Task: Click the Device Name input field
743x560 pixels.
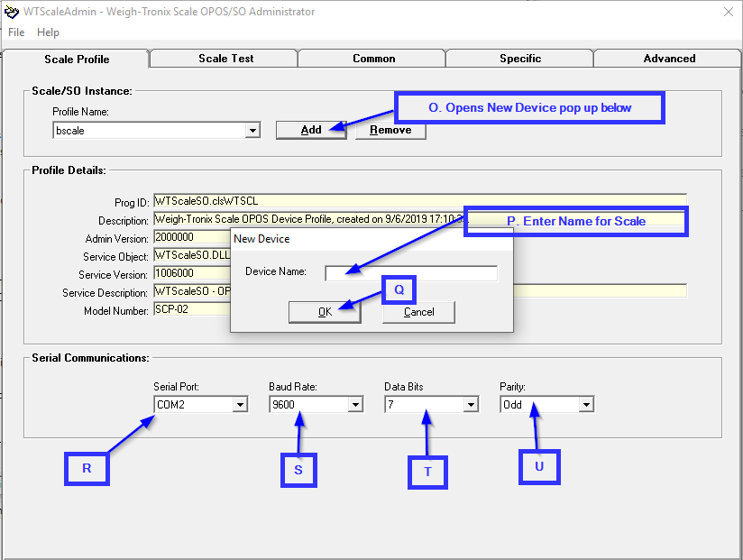Action: tap(411, 273)
